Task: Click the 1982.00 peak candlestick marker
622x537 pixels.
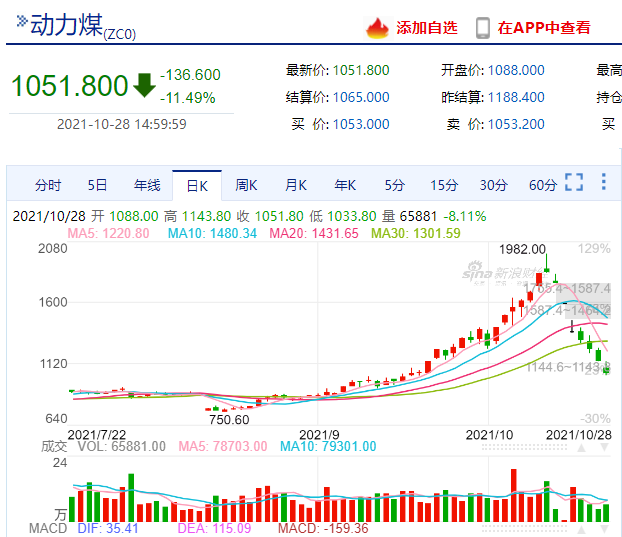Action: [x=547, y=264]
